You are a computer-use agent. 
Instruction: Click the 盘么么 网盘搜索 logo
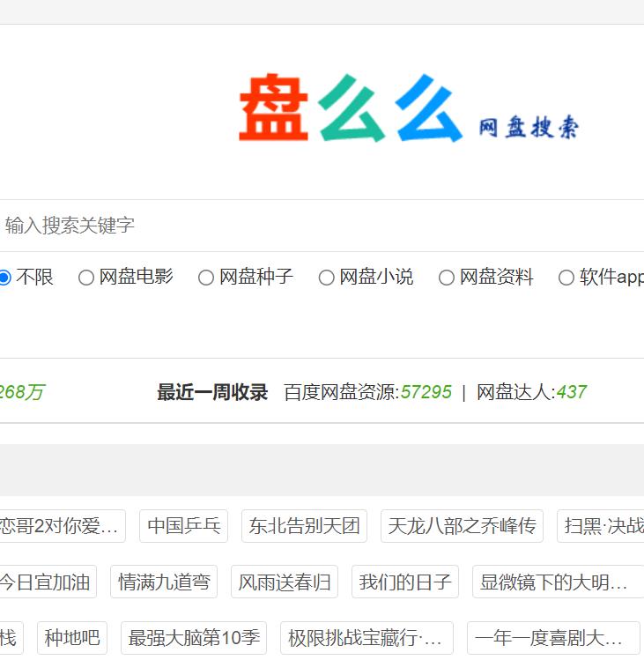(409, 108)
